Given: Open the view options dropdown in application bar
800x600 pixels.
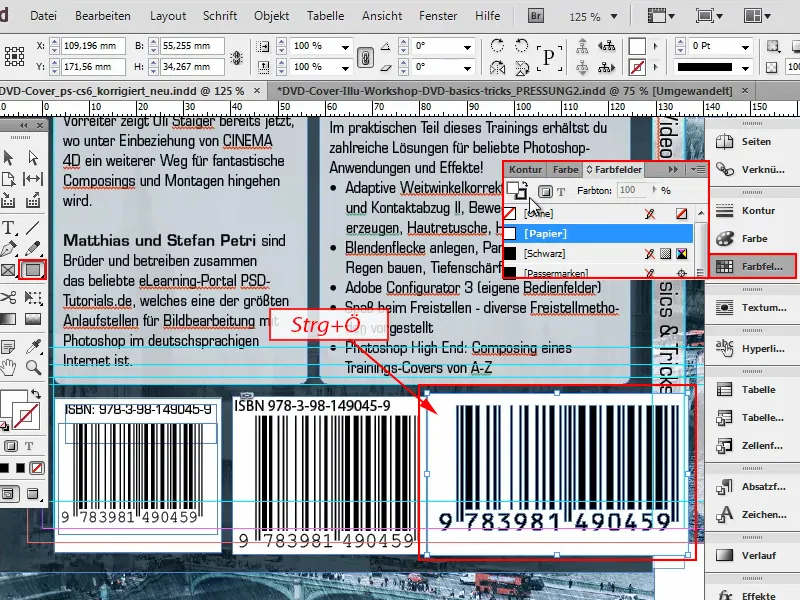Looking at the screenshot, I should (x=661, y=16).
